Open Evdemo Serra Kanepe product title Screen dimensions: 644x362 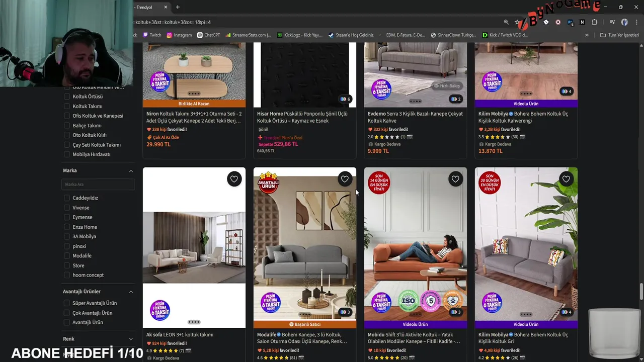pos(415,117)
